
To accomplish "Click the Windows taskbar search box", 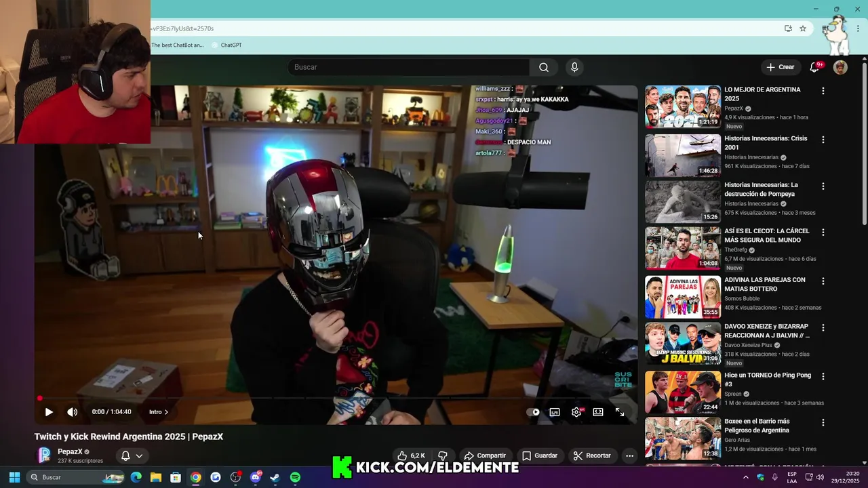I will coord(77,477).
